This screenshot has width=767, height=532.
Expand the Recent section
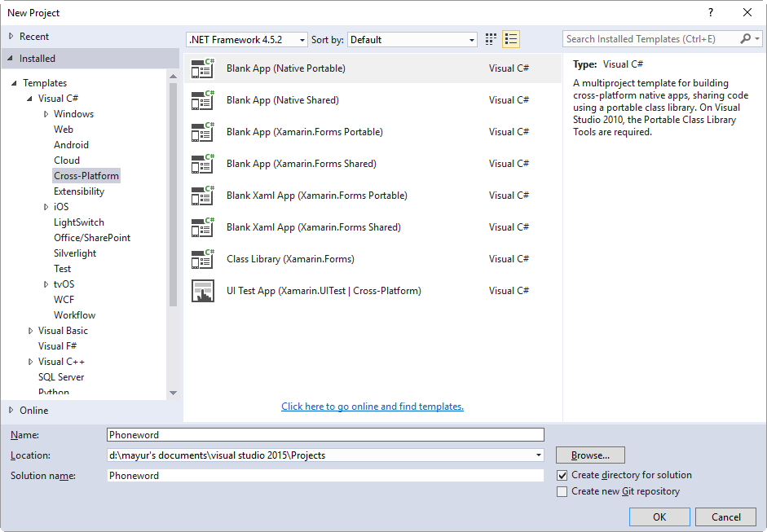[11, 36]
